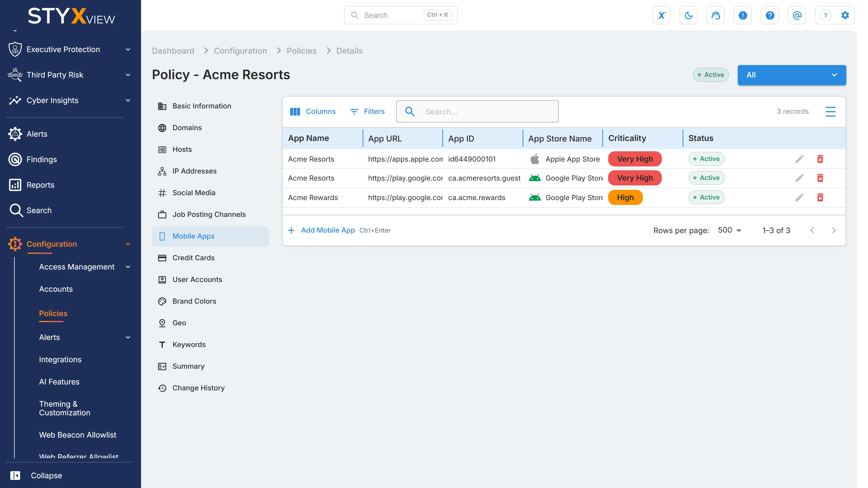This screenshot has width=868, height=488.
Task: Sort by App Name column header
Action: (308, 139)
